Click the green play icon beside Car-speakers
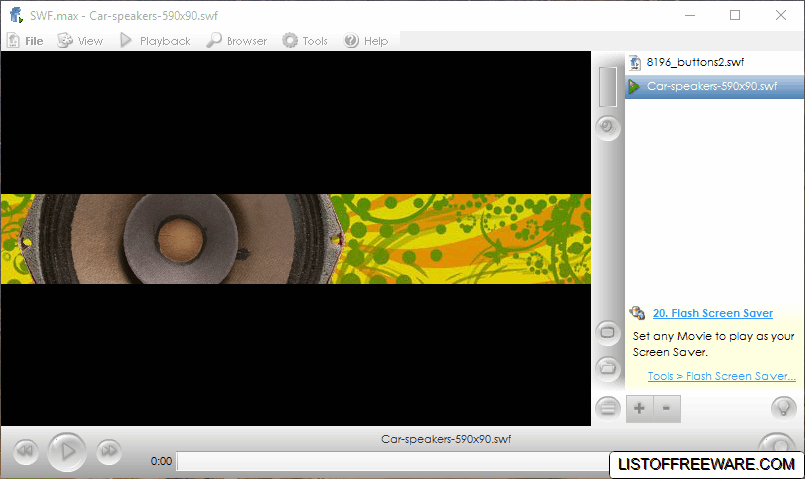Viewport: 805px width, 479px height. (x=635, y=86)
